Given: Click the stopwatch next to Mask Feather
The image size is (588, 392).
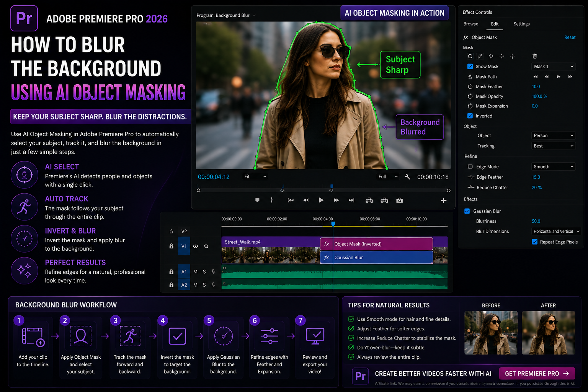Looking at the screenshot, I should click(x=470, y=87).
